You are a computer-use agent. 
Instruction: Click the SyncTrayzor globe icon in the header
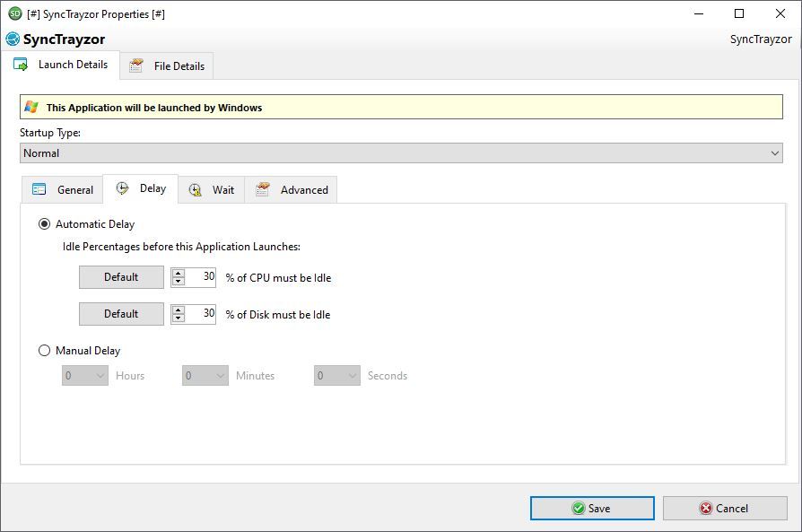click(12, 39)
